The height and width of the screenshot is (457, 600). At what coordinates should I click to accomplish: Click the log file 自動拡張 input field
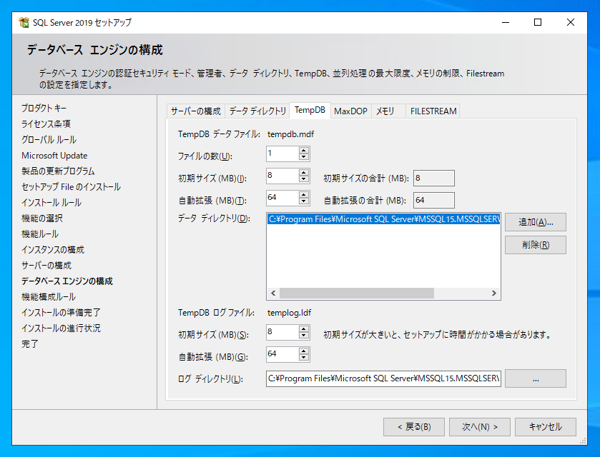283,354
